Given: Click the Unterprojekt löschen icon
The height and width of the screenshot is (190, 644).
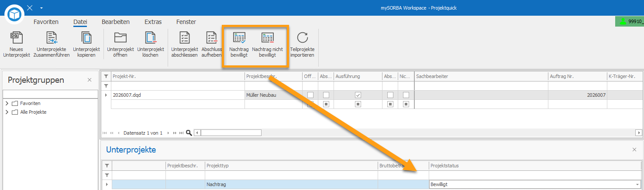Looking at the screenshot, I should 151,38.
